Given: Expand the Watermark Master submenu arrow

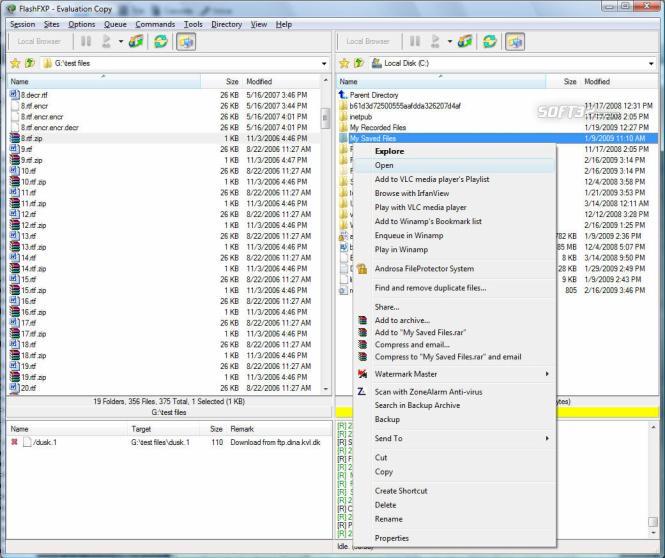Looking at the screenshot, I should [x=547, y=374].
